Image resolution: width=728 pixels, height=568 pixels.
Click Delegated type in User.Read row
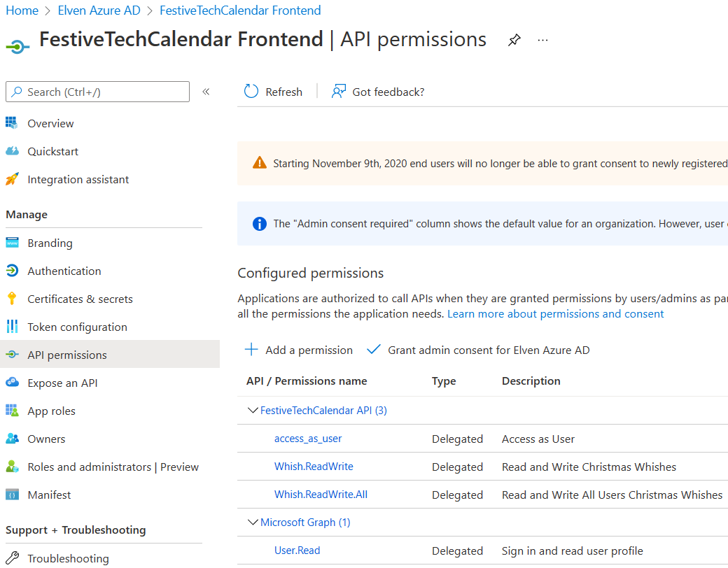(457, 551)
